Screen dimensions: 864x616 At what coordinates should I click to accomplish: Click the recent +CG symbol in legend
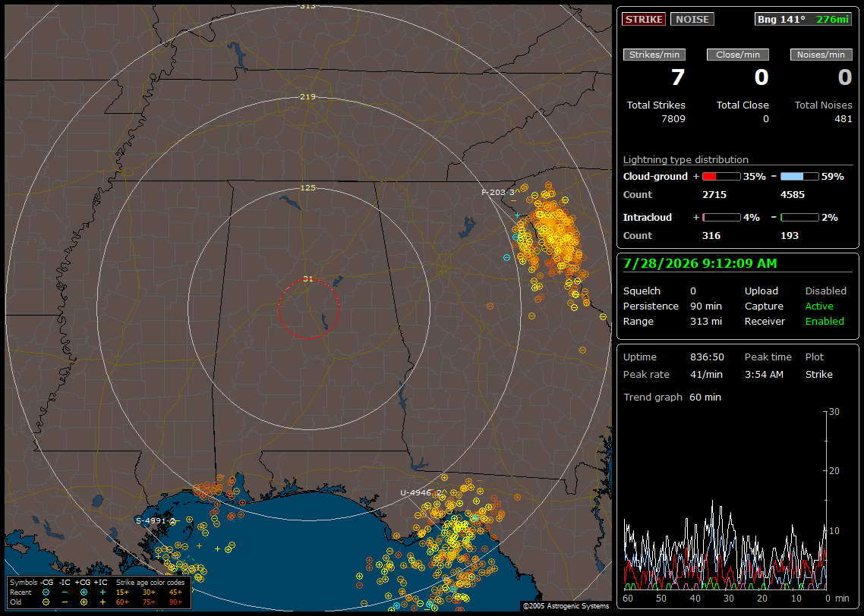[x=84, y=592]
